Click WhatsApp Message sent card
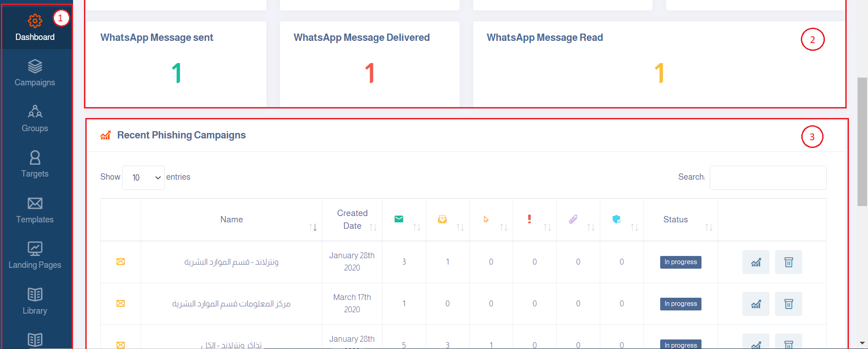Screen dimensions: 868x349 tap(176, 64)
